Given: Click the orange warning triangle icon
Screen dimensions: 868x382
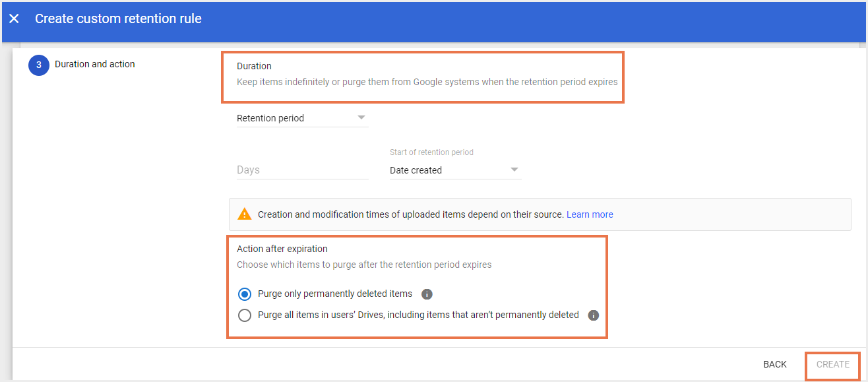Looking at the screenshot, I should tap(245, 214).
